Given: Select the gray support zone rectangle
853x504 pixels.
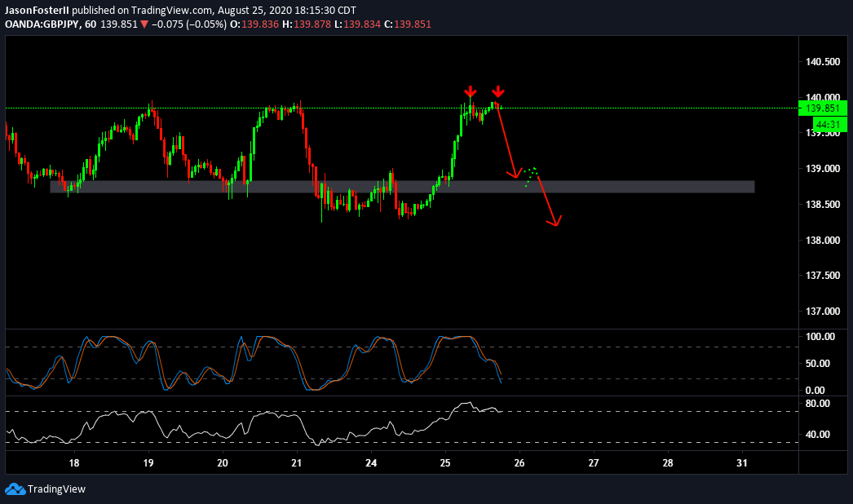Looking at the screenshot, I should [402, 187].
